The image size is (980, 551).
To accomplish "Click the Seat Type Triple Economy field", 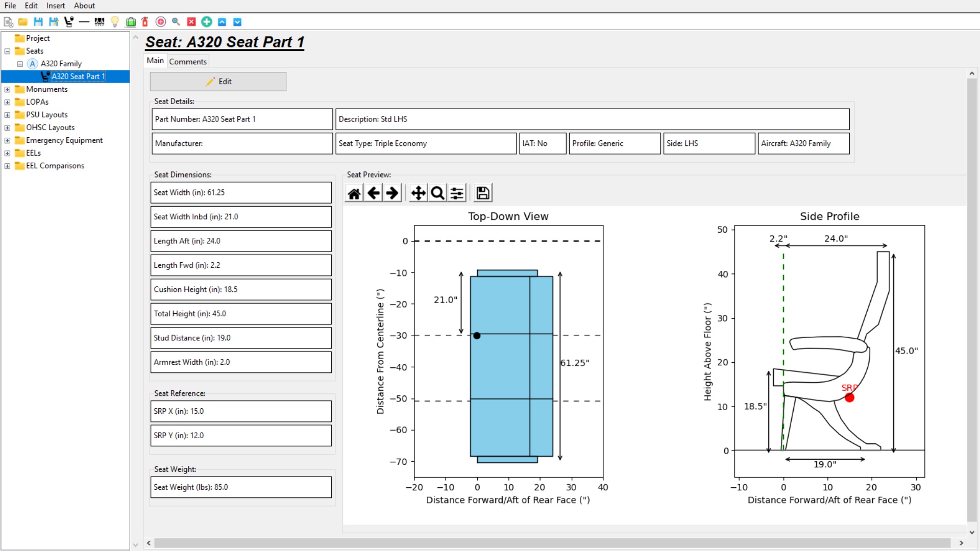I will pyautogui.click(x=426, y=144).
